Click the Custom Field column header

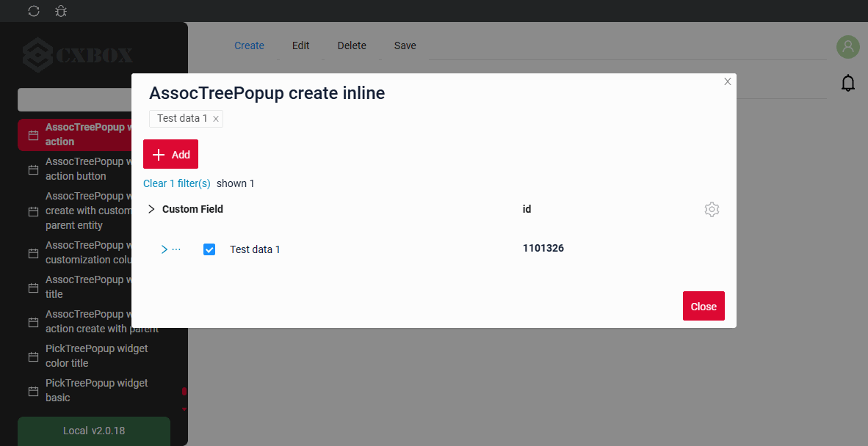point(192,210)
